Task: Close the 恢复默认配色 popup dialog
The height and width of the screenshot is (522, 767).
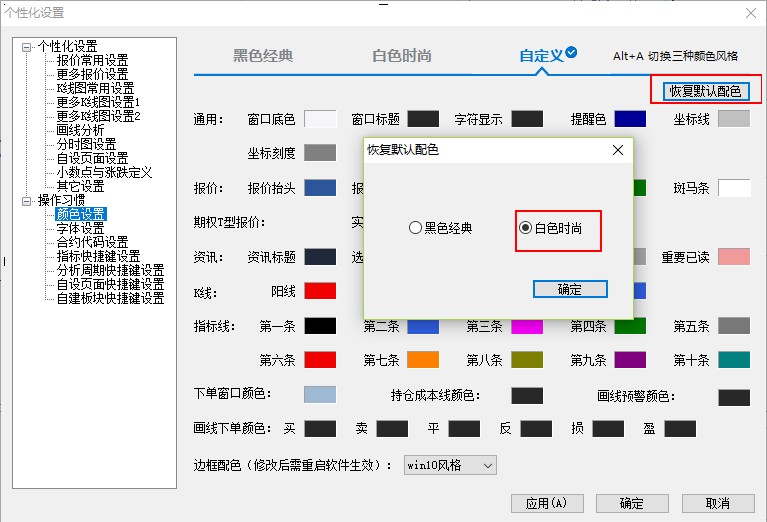Action: point(618,150)
